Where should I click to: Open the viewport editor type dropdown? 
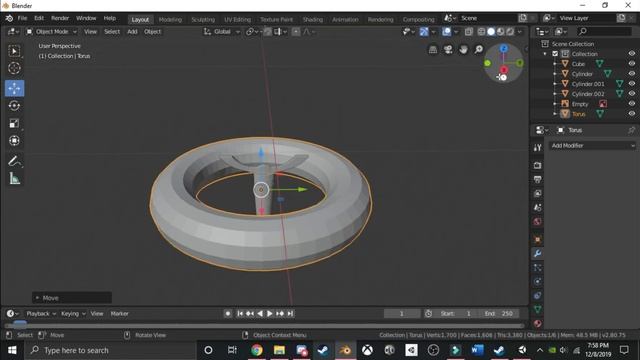point(13,31)
